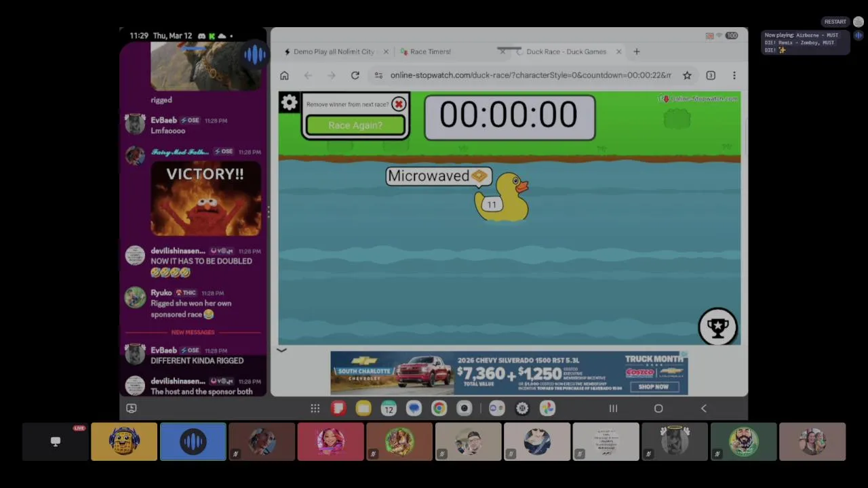Tap the Android back arrow button

pyautogui.click(x=703, y=408)
